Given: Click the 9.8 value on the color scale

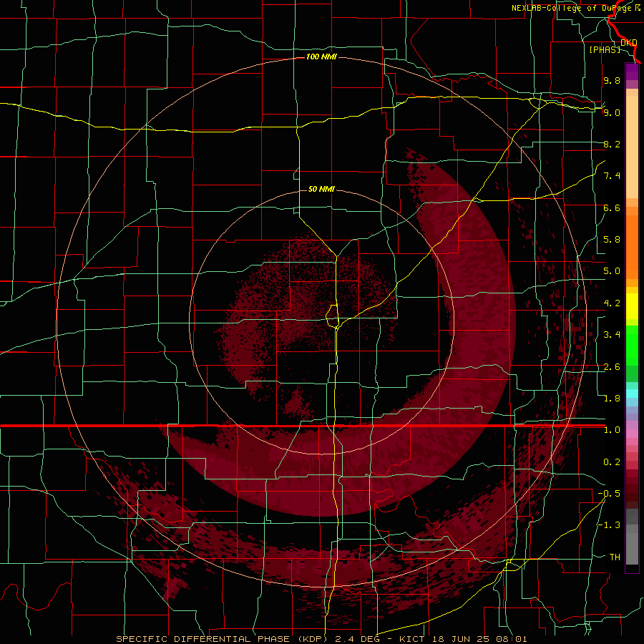Looking at the screenshot, I should (x=612, y=80).
